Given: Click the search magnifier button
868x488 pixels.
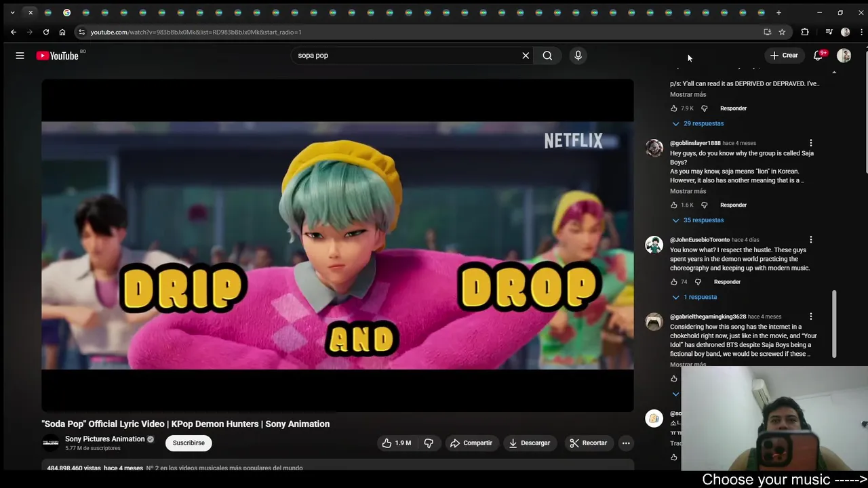Looking at the screenshot, I should 547,56.
